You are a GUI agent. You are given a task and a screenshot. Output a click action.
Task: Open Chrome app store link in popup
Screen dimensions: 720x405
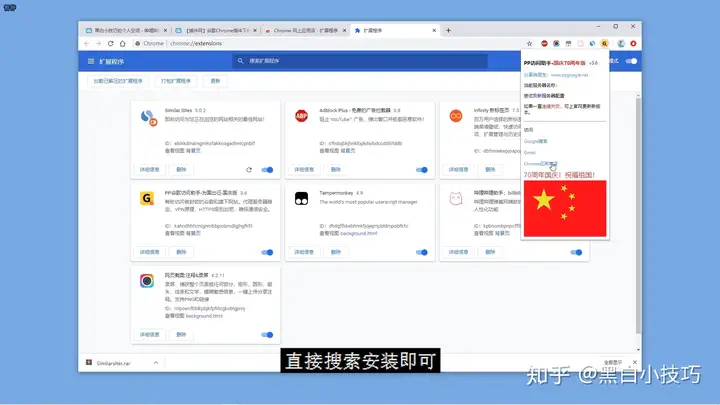coord(540,163)
